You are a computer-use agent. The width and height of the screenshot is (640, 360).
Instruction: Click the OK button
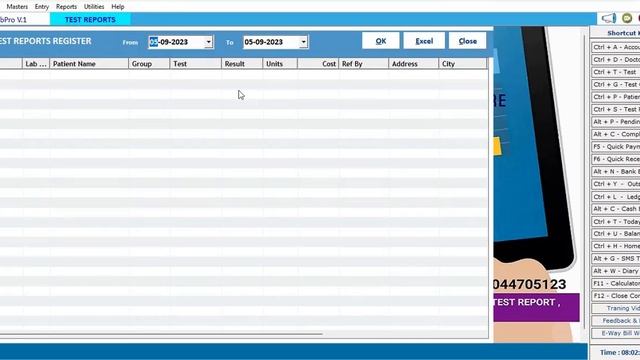[380, 41]
